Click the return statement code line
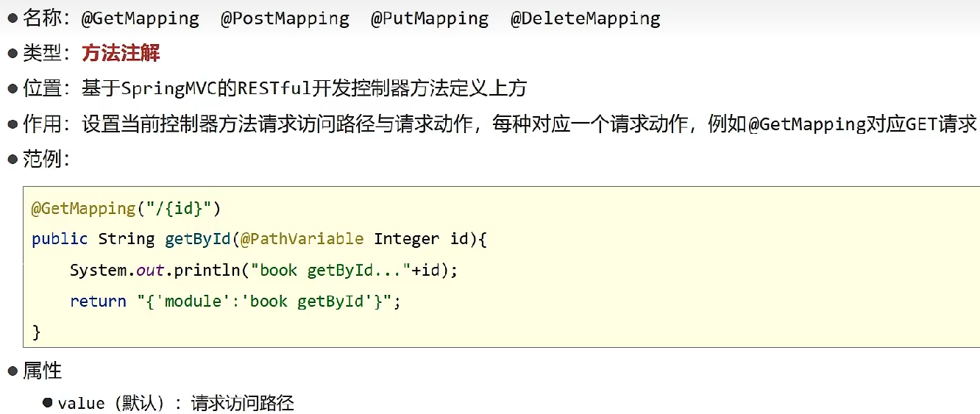Viewport: 980px width, 414px height. (235, 301)
